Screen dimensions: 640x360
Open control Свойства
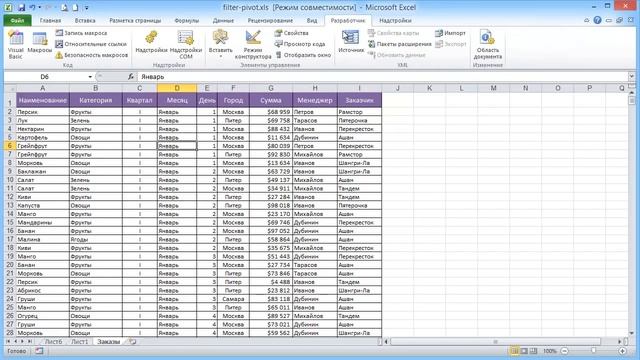[x=291, y=33]
